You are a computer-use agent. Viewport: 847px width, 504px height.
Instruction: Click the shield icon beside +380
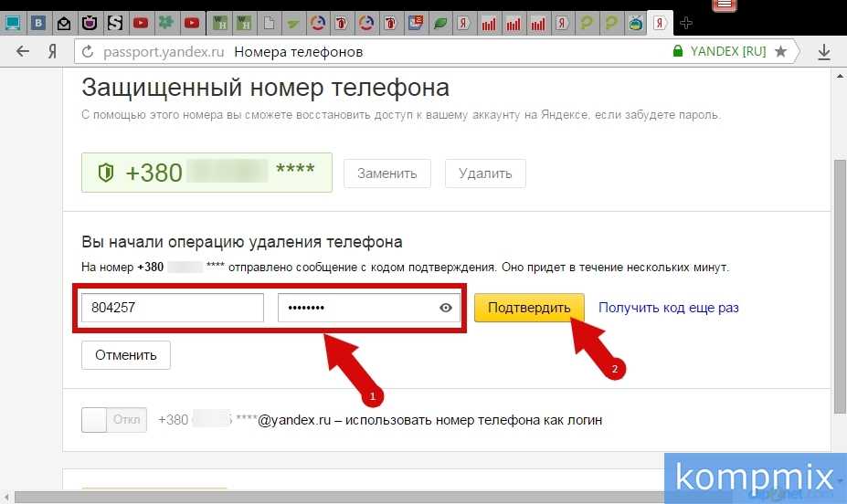click(x=106, y=173)
